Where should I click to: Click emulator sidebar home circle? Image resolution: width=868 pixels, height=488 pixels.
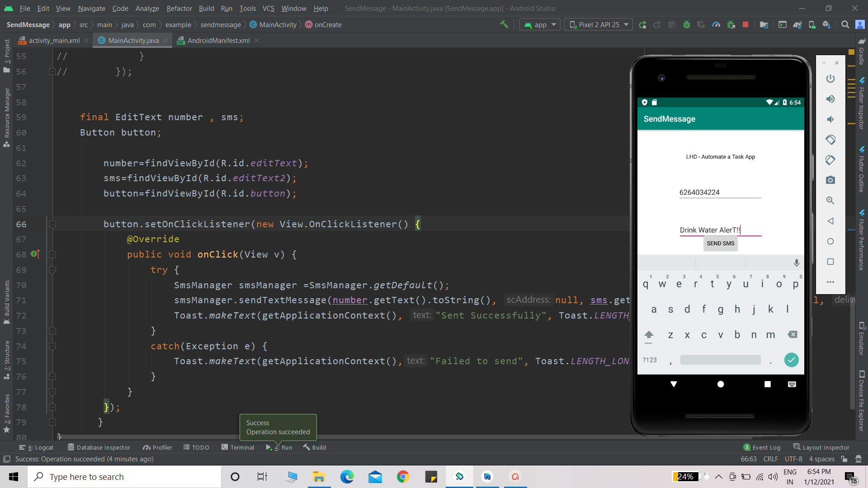pyautogui.click(x=830, y=241)
